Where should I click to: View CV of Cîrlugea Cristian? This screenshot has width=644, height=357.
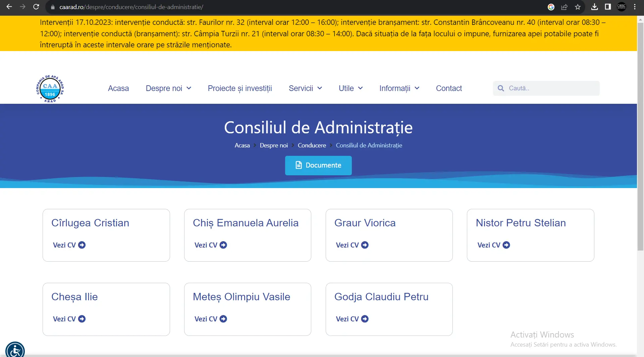pos(69,245)
